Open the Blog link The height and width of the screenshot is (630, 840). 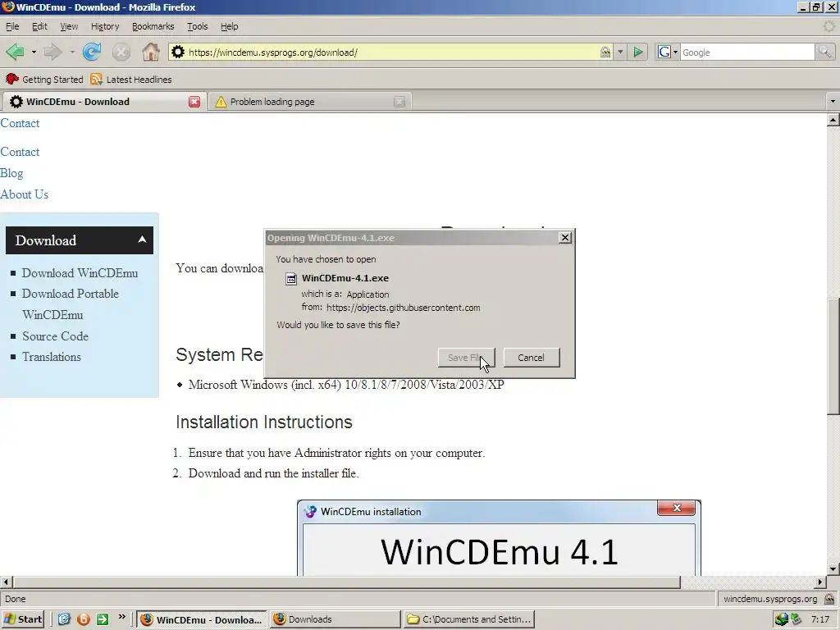[x=11, y=174]
